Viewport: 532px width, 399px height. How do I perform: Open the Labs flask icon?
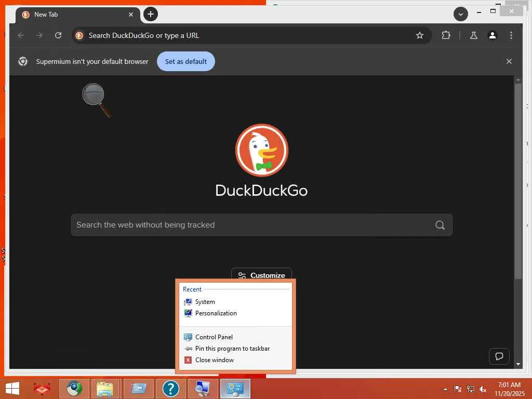474,35
